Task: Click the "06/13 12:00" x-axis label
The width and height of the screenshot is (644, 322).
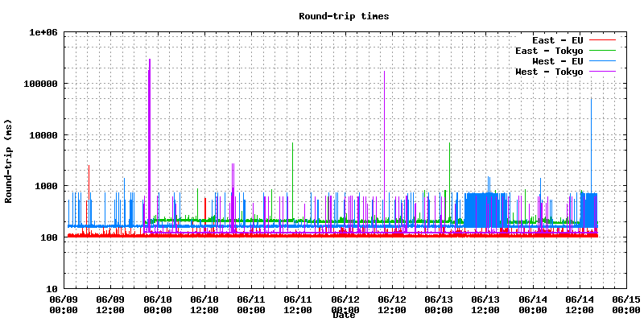Action: [x=485, y=305]
